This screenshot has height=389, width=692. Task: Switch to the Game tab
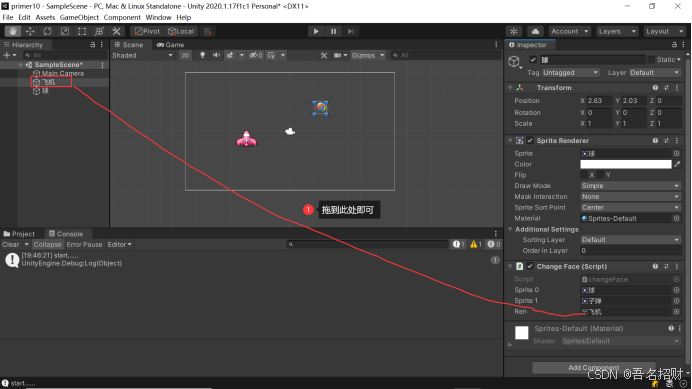170,45
